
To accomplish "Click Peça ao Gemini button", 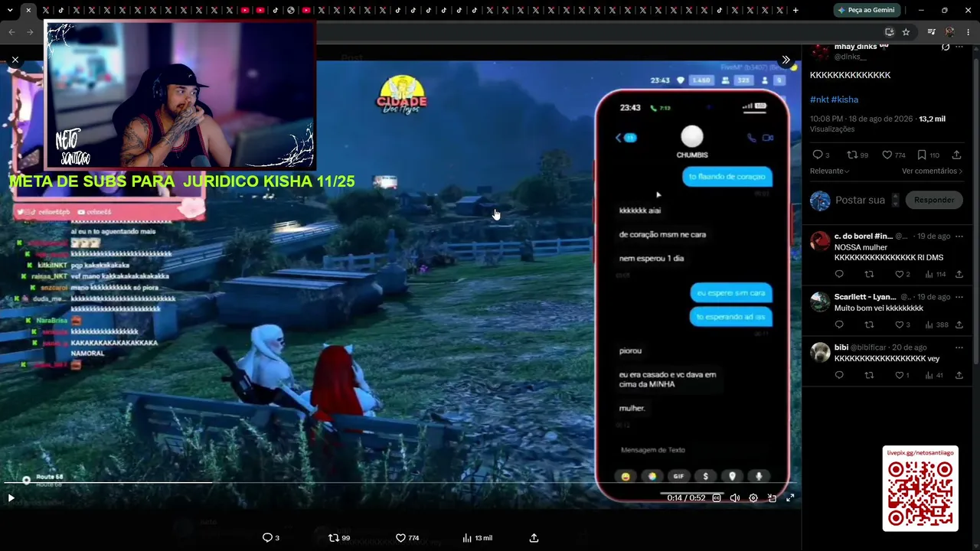I will click(866, 10).
